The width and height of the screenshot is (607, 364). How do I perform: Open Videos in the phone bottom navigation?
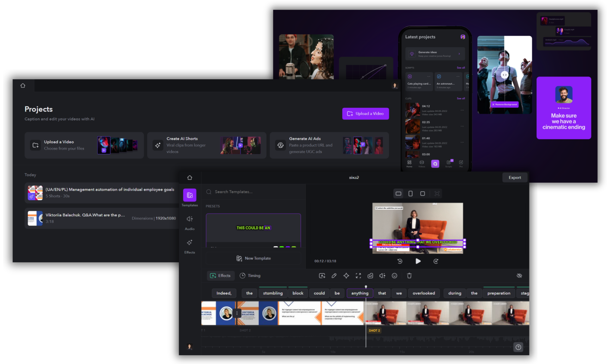(x=422, y=164)
